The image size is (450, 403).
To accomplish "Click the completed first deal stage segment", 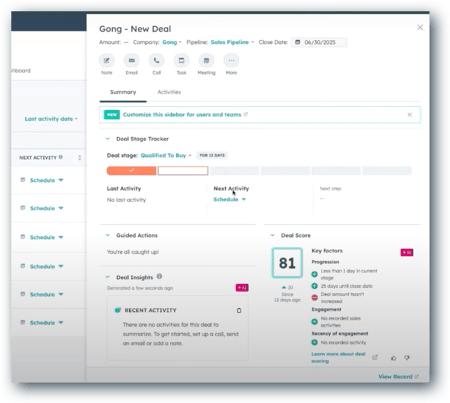I will (131, 171).
